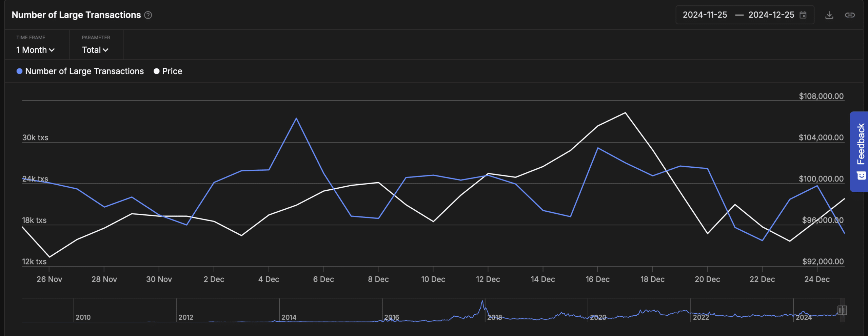Expand the Total parameter dropdown
Screen dimensions: 868x336
coord(95,50)
